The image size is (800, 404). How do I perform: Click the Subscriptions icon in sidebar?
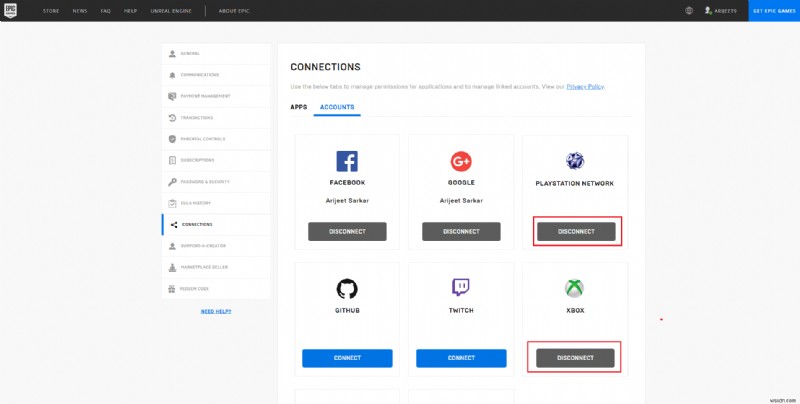[x=172, y=160]
